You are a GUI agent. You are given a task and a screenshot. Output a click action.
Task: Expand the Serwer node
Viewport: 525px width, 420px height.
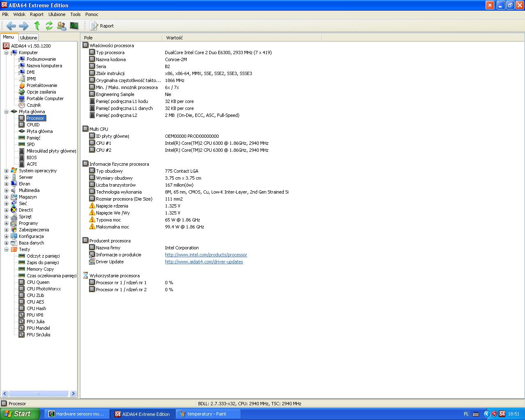coord(6,177)
